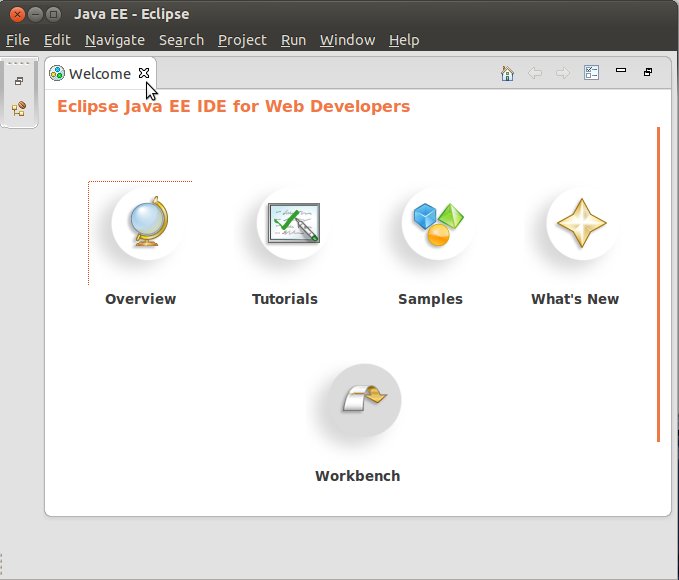Click the Customize Page icon
Viewport: 679px width, 580px height.
[x=592, y=72]
